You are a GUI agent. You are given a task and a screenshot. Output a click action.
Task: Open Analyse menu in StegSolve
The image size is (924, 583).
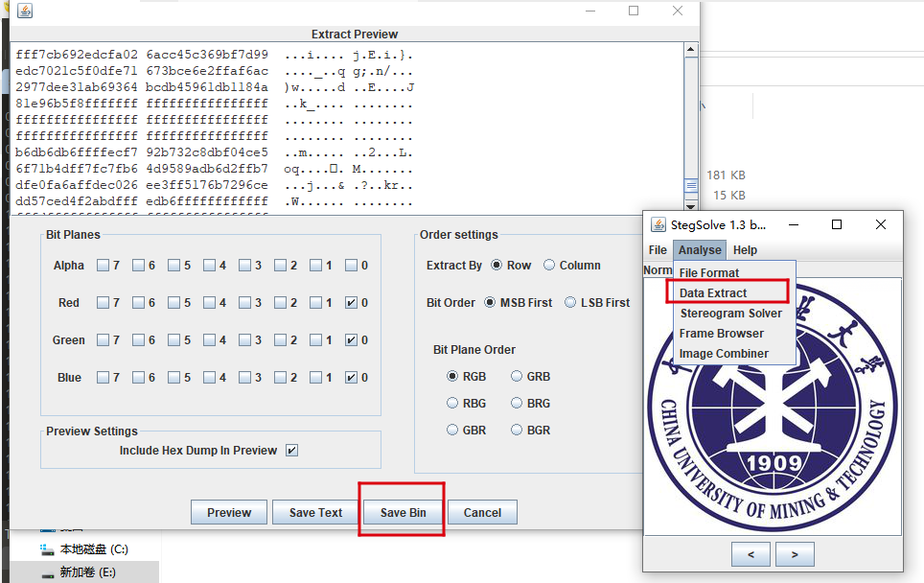click(x=700, y=250)
